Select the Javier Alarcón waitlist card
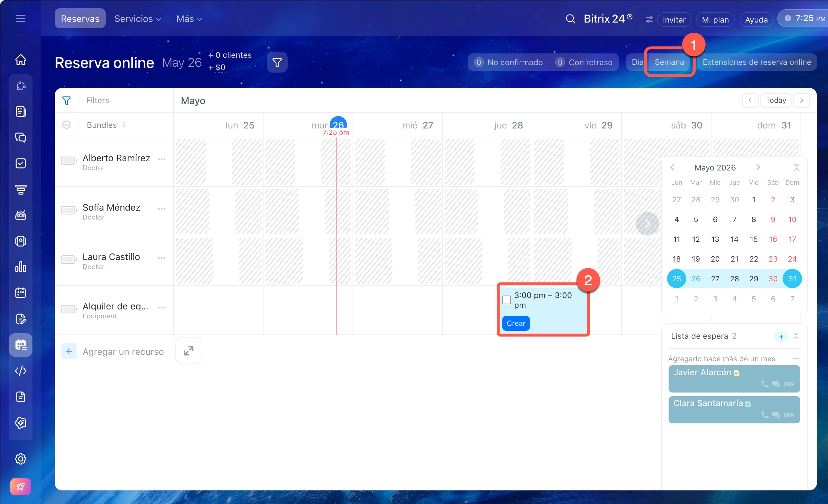This screenshot has width=828, height=504. (734, 379)
